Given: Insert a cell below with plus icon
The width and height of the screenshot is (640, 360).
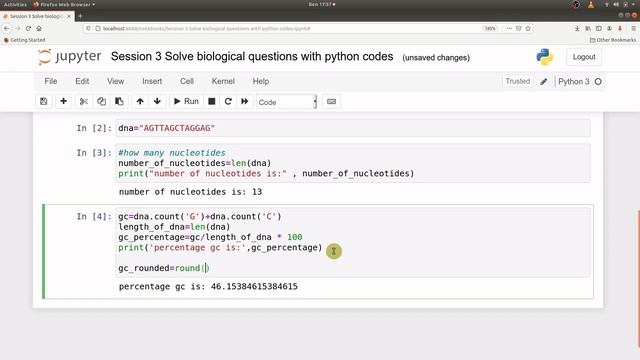Looking at the screenshot, I should (x=63, y=102).
